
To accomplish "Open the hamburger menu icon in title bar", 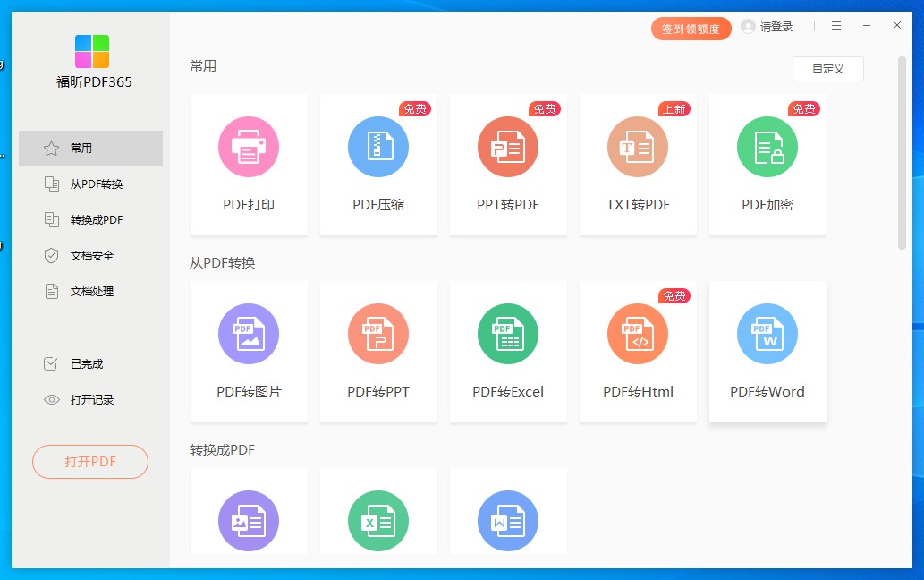I will coord(836,26).
